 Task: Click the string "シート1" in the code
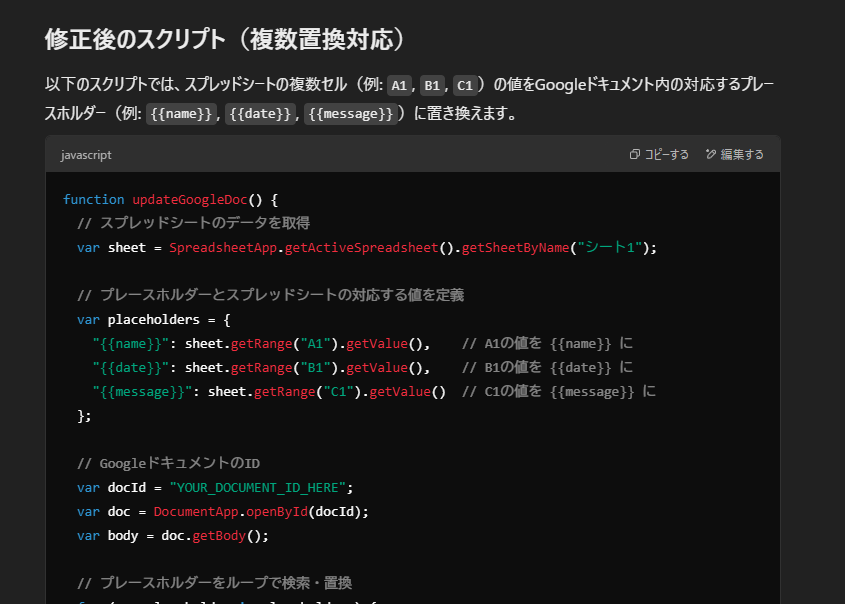(x=609, y=248)
